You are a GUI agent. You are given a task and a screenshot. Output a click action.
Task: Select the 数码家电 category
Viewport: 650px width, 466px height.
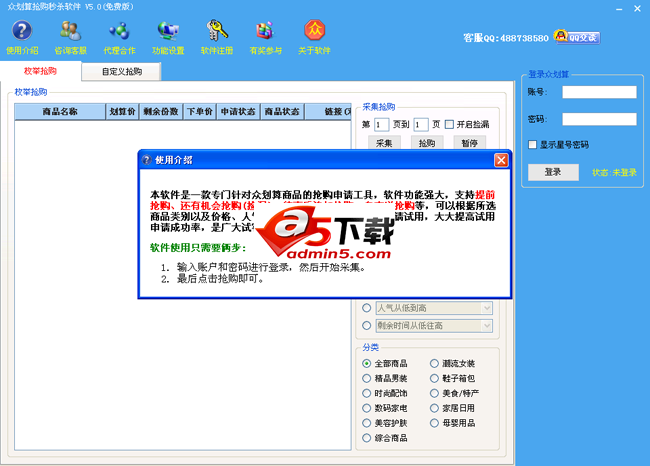pos(366,408)
